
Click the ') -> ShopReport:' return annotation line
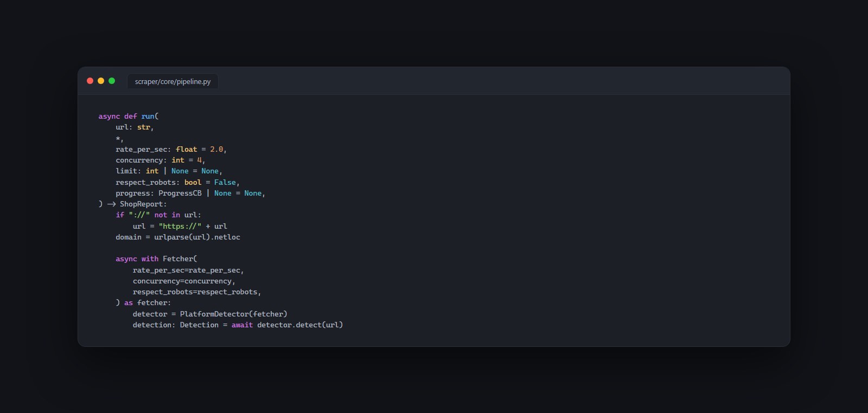pyautogui.click(x=133, y=204)
